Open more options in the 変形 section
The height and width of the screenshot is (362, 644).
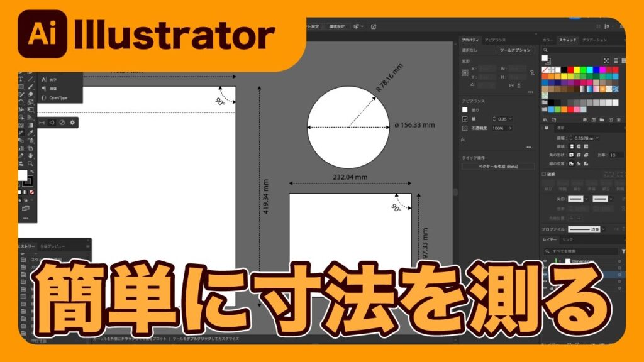(x=530, y=92)
